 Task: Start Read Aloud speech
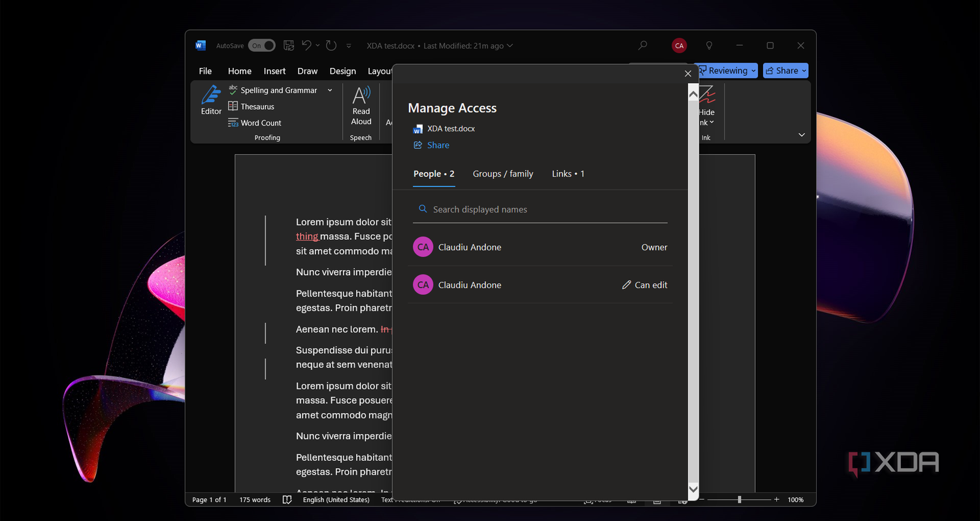(361, 106)
